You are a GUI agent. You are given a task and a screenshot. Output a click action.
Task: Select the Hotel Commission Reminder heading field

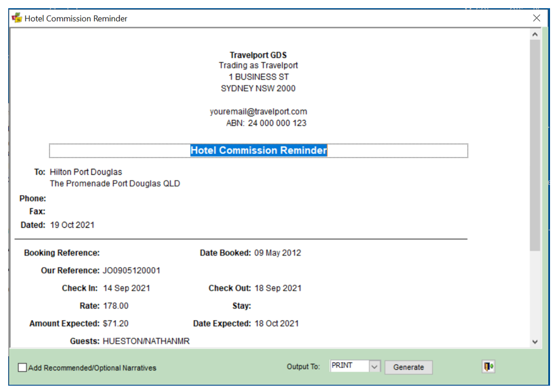coord(258,151)
